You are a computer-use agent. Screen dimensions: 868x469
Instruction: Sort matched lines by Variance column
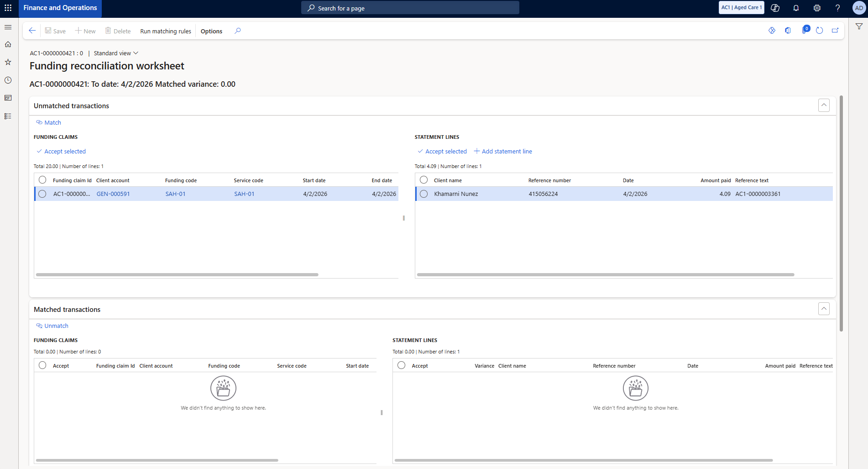click(484, 366)
